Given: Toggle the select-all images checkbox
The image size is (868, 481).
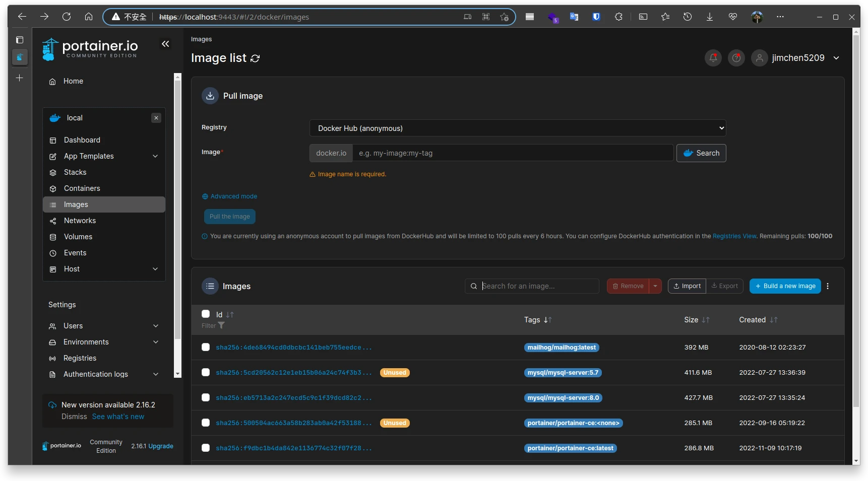Looking at the screenshot, I should pos(206,314).
